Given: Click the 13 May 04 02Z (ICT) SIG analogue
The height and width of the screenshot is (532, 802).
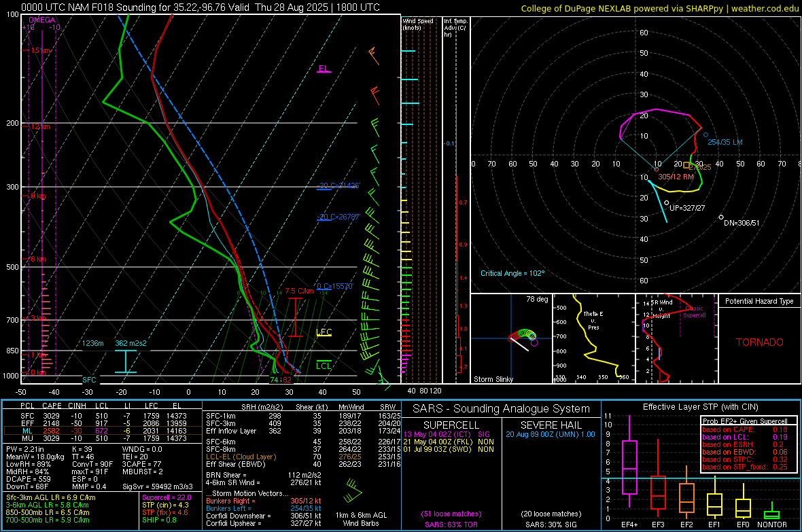Looking at the screenshot, I should (447, 434).
